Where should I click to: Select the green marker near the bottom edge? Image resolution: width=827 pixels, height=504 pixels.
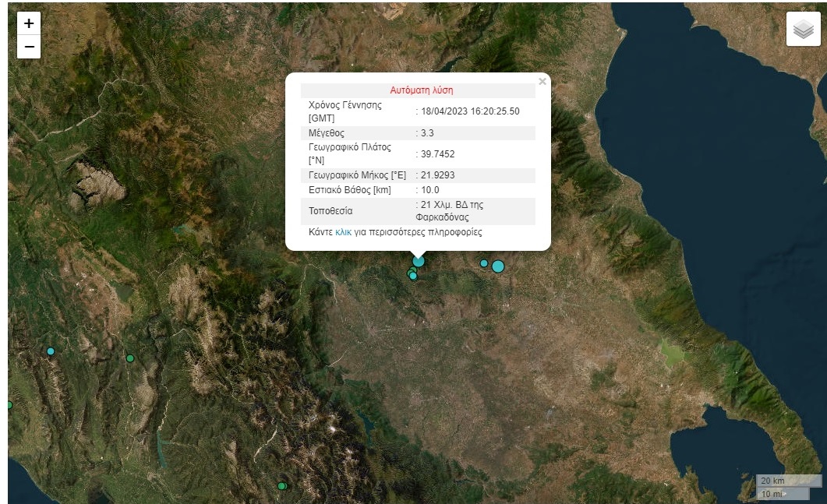tap(281, 486)
